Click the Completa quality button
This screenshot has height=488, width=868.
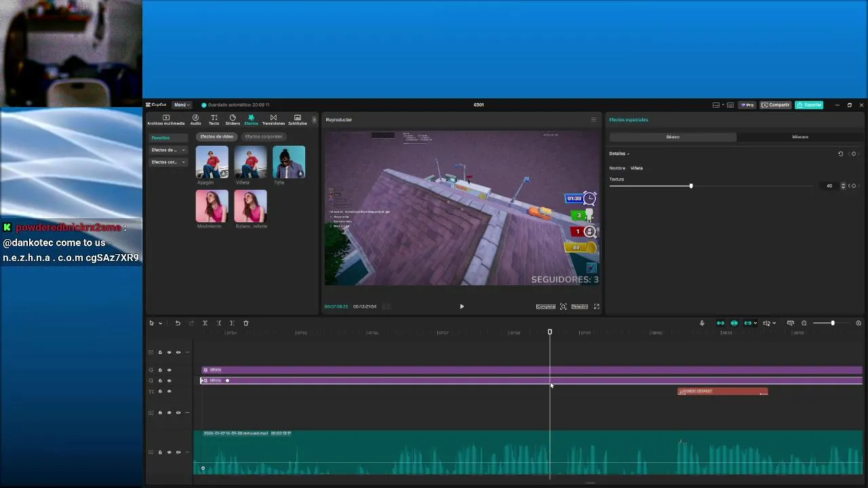(546, 306)
